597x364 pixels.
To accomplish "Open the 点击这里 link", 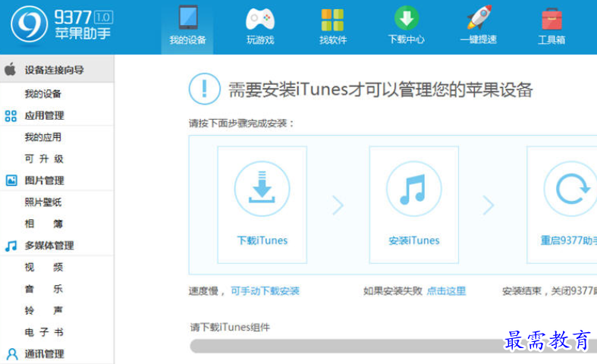I will pyautogui.click(x=446, y=291).
